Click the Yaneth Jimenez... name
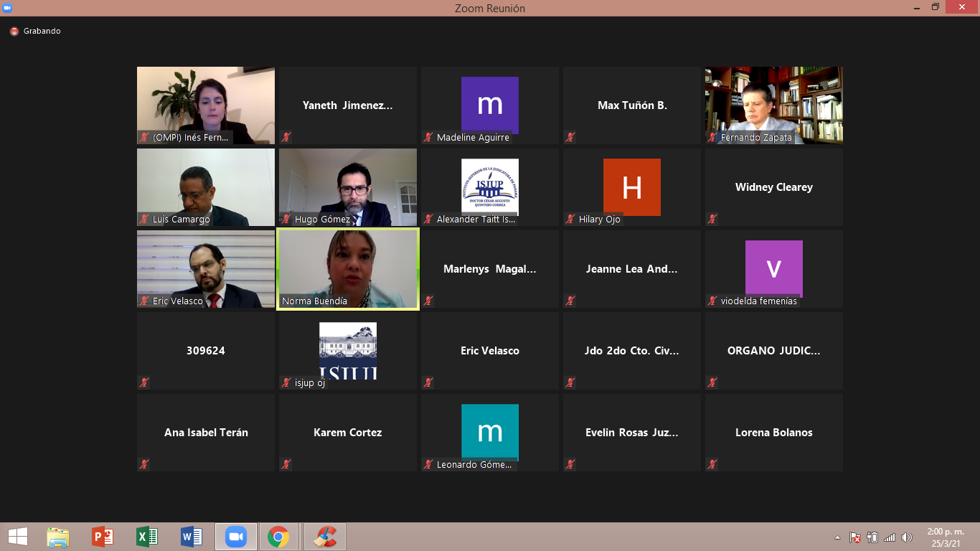 [x=348, y=105]
